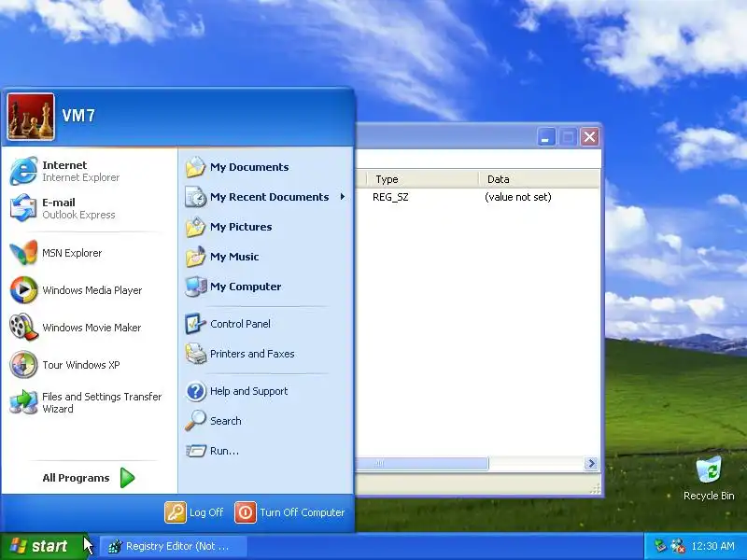747x560 pixels.
Task: Select the REG_SZ value row
Action: (x=390, y=197)
